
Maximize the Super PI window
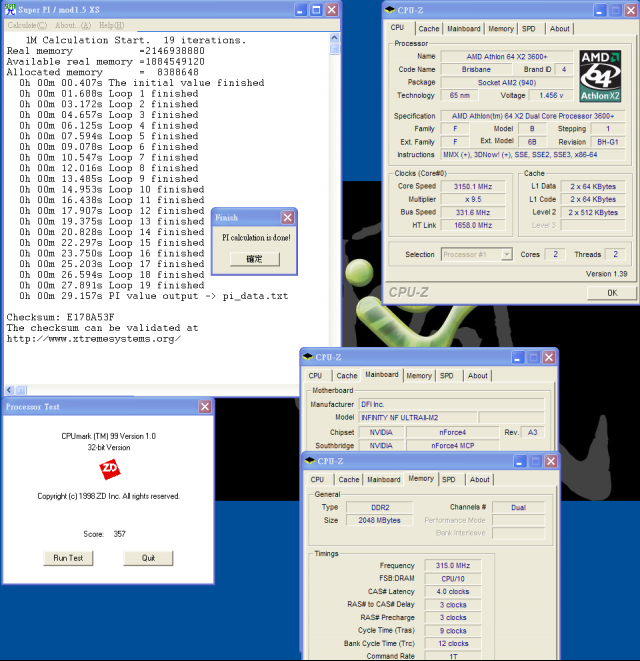pos(316,10)
